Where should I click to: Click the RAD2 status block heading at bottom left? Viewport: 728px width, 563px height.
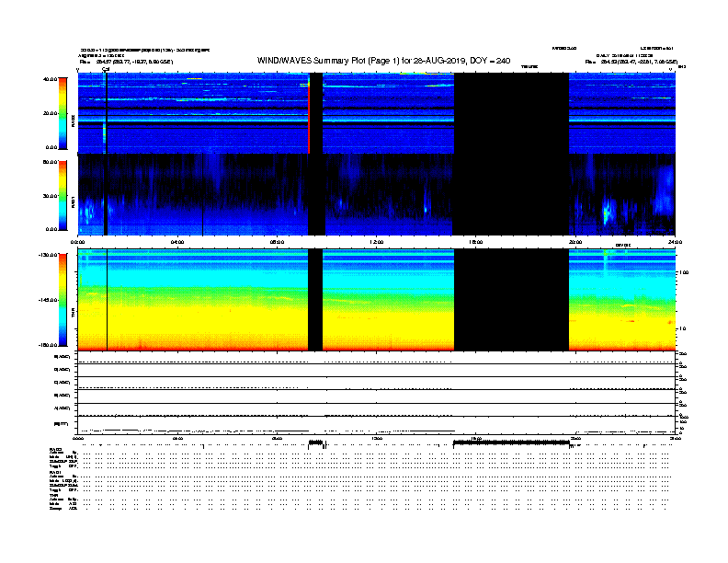56,449
